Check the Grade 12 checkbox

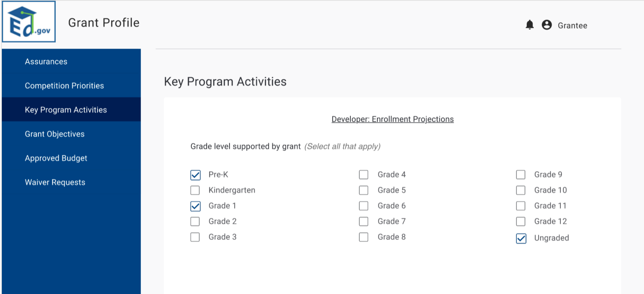point(521,221)
